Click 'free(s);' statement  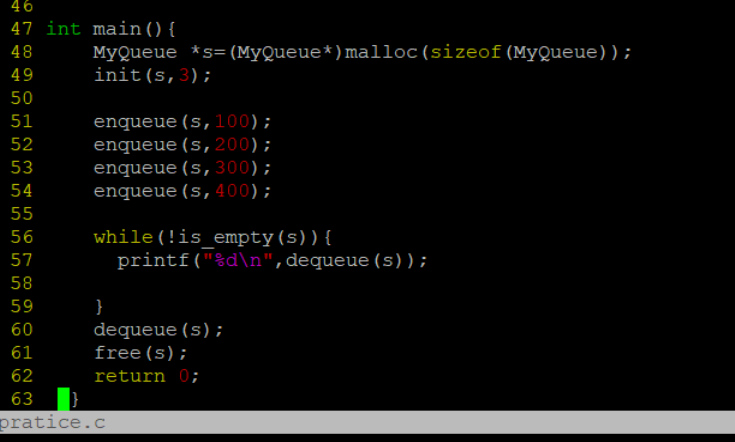(x=141, y=352)
